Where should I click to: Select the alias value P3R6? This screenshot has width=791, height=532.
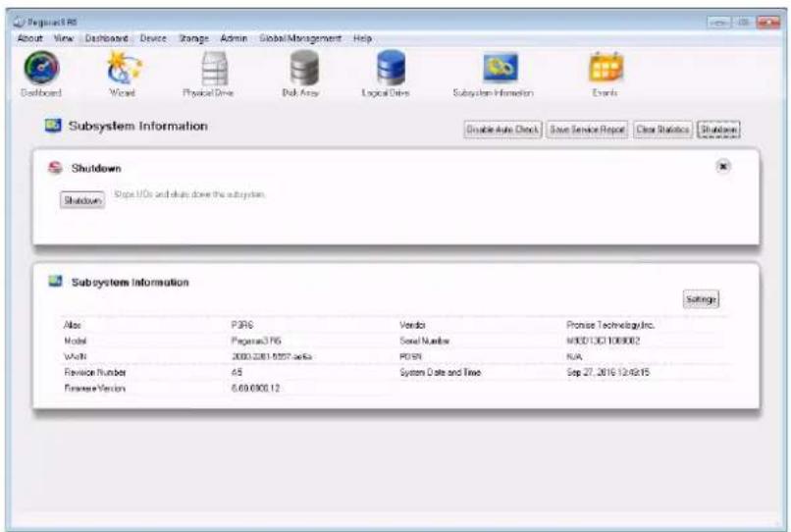[x=242, y=325]
